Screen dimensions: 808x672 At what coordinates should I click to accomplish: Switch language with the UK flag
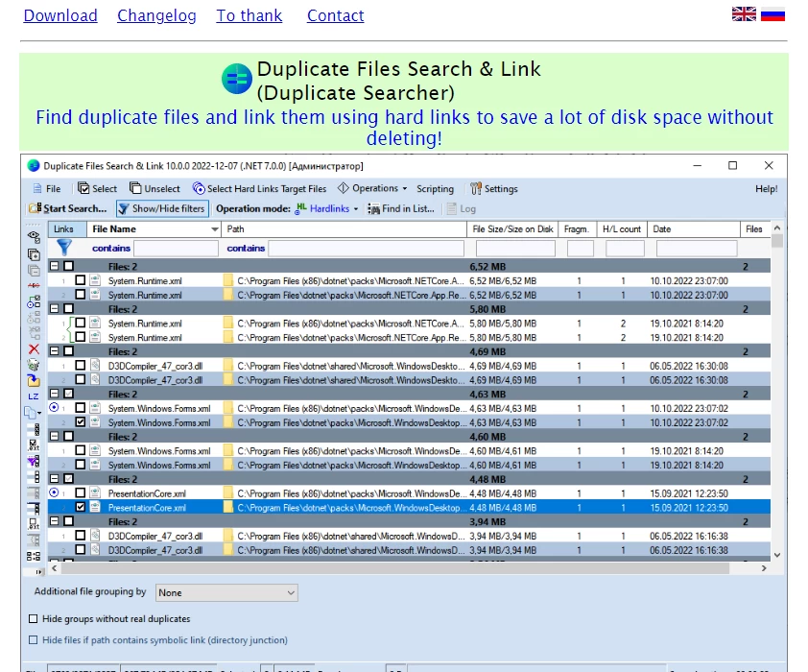coord(744,13)
